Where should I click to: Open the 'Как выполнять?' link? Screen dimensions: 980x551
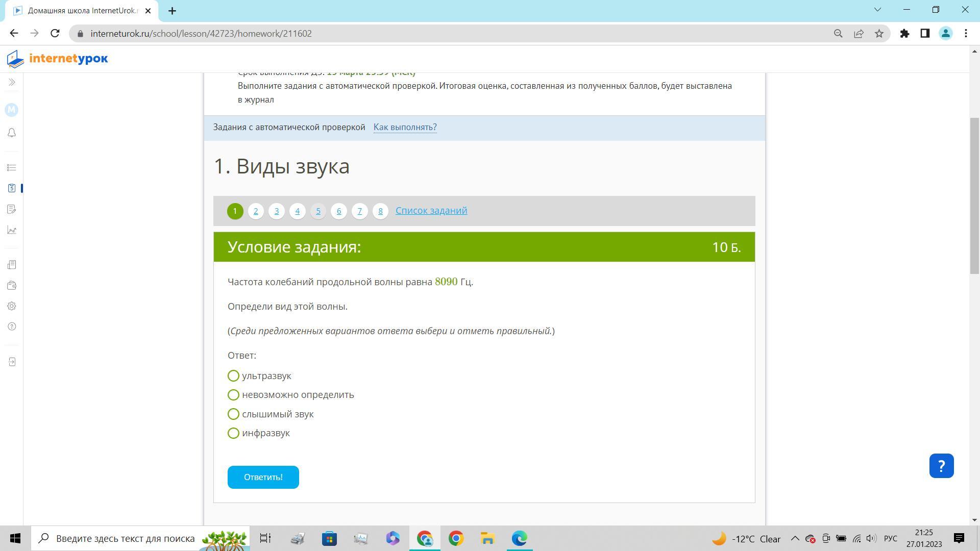click(405, 128)
